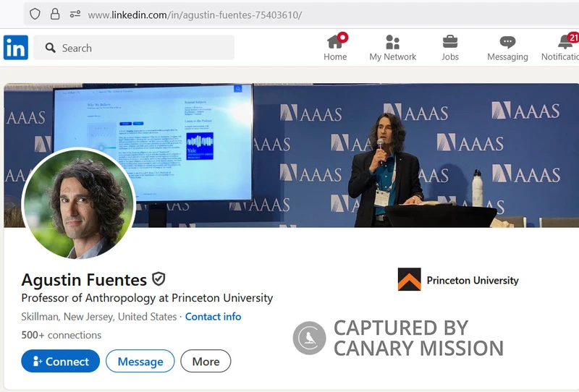
Task: Select the browser URL address bar
Action: click(x=289, y=14)
